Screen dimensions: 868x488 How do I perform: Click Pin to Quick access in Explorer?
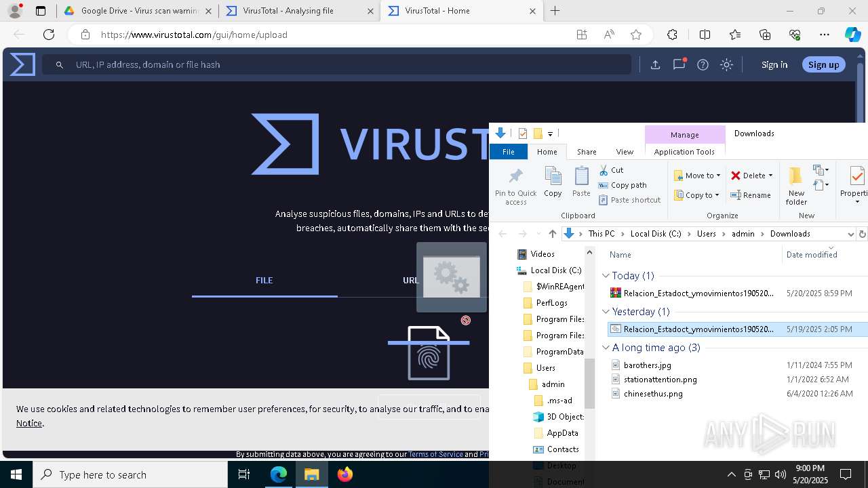(515, 186)
